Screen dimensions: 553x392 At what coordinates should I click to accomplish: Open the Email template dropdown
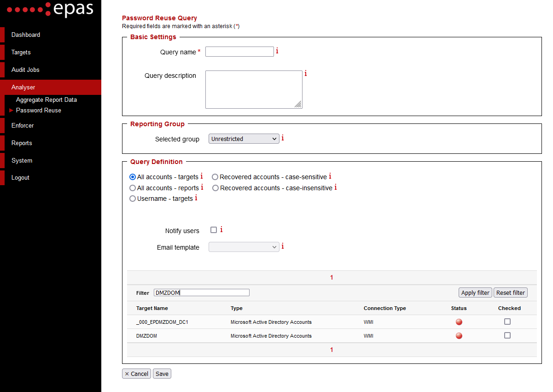pyautogui.click(x=244, y=246)
